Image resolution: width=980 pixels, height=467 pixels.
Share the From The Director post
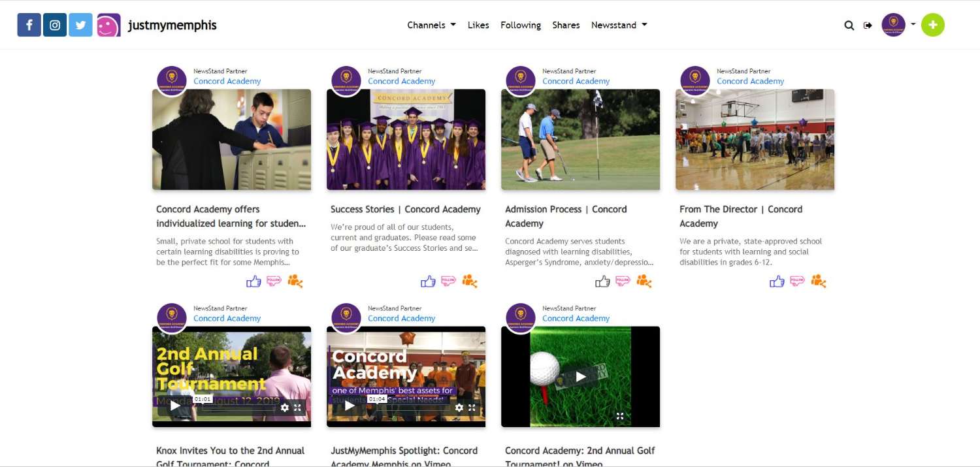[818, 281]
